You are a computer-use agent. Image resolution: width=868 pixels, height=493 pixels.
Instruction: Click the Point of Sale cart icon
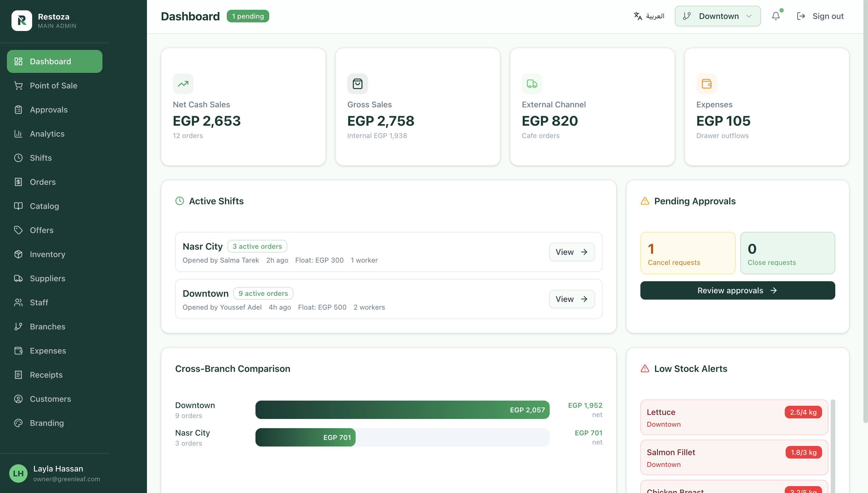(x=18, y=85)
